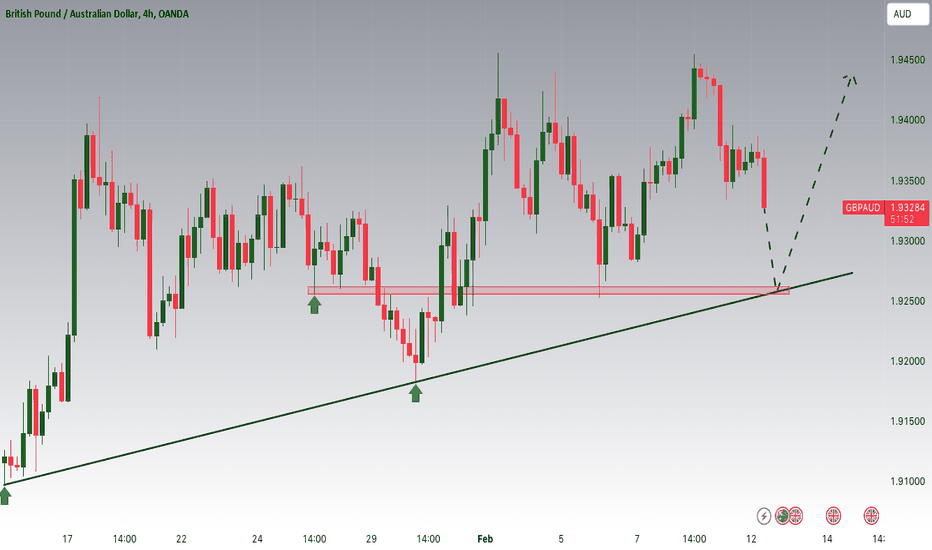Click the 14:00 label between 17 and 22
932x550 pixels.
pos(124,539)
